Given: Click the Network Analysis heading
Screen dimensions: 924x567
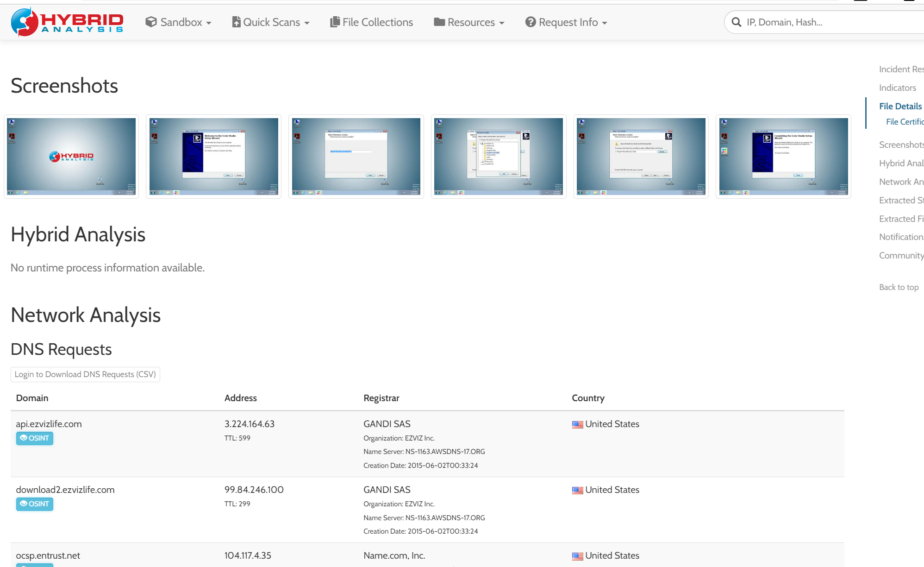Looking at the screenshot, I should tap(86, 315).
